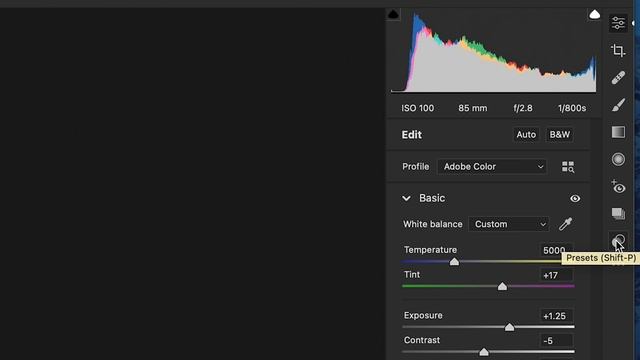Select the Graduated Filter tool
640x360 pixels.
pos(618,132)
